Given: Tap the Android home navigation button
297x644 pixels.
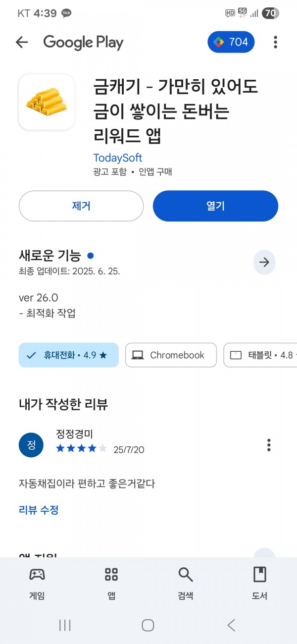Looking at the screenshot, I should point(148,625).
